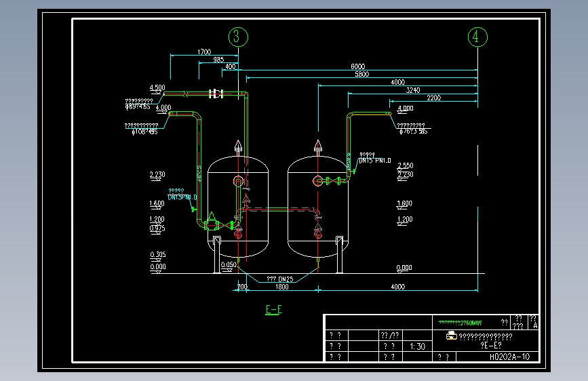Select the green 60MW project title text
Viewport: 588px width, 381px height.
coord(460,323)
